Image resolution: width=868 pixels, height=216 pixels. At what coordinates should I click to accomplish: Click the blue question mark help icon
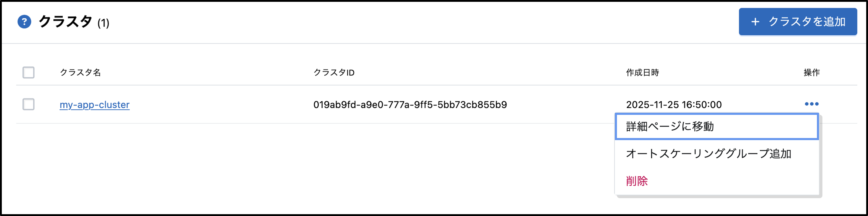pyautogui.click(x=24, y=22)
